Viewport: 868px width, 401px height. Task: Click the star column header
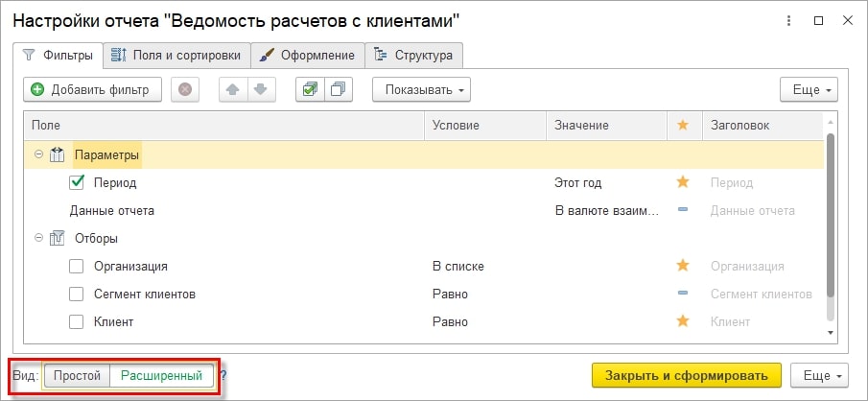(683, 125)
